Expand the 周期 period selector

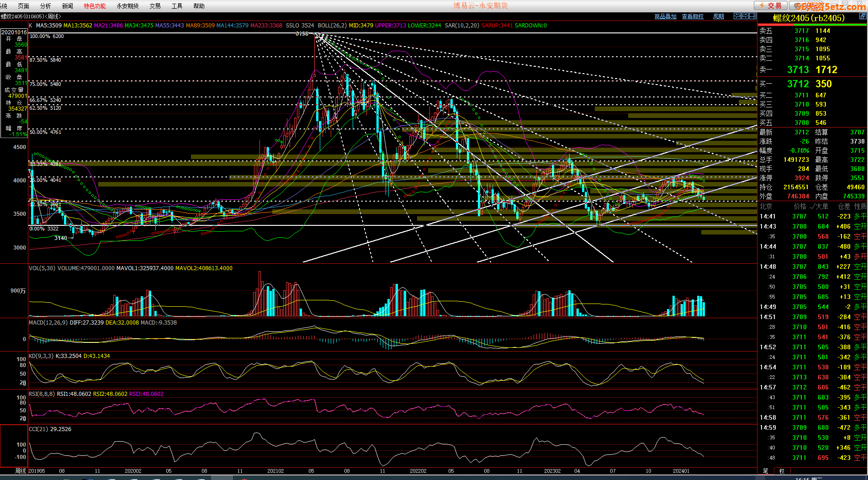719,16
